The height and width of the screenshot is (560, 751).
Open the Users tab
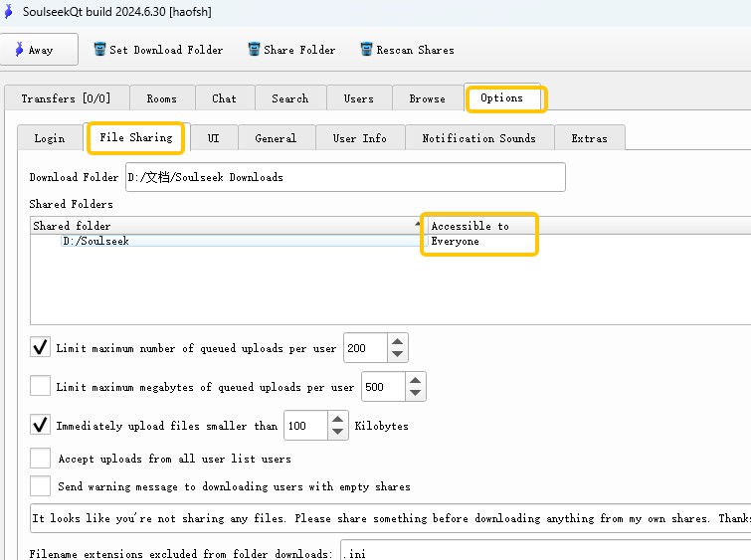pyautogui.click(x=359, y=98)
